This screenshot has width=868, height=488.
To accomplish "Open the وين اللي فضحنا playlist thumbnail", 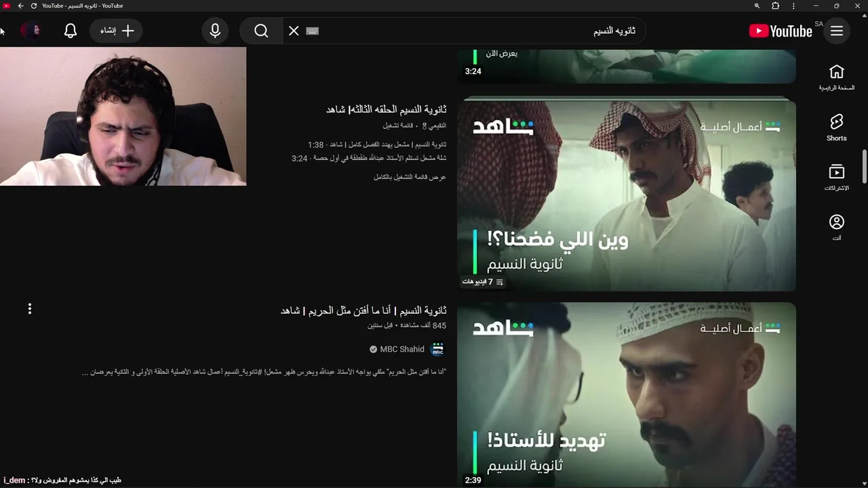I will (627, 195).
